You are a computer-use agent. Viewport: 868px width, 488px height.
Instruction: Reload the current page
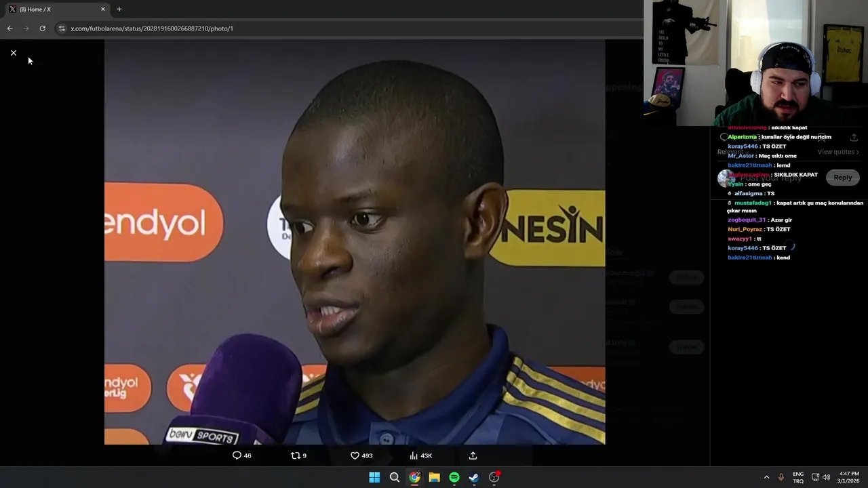tap(42, 28)
